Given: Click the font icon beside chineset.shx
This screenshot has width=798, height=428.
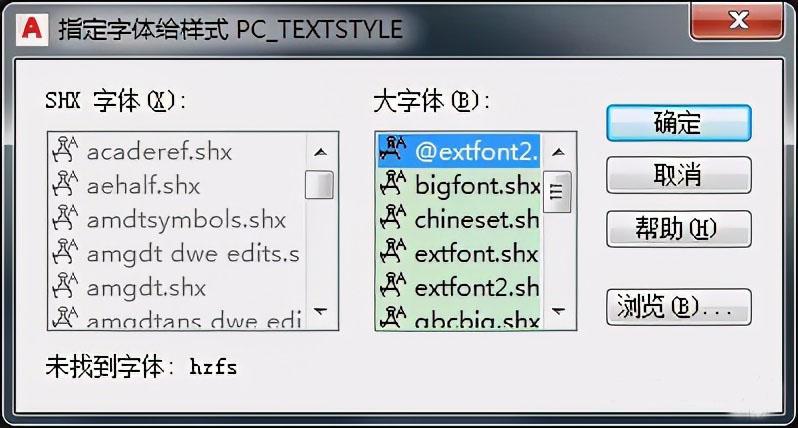Looking at the screenshot, I should [396, 220].
